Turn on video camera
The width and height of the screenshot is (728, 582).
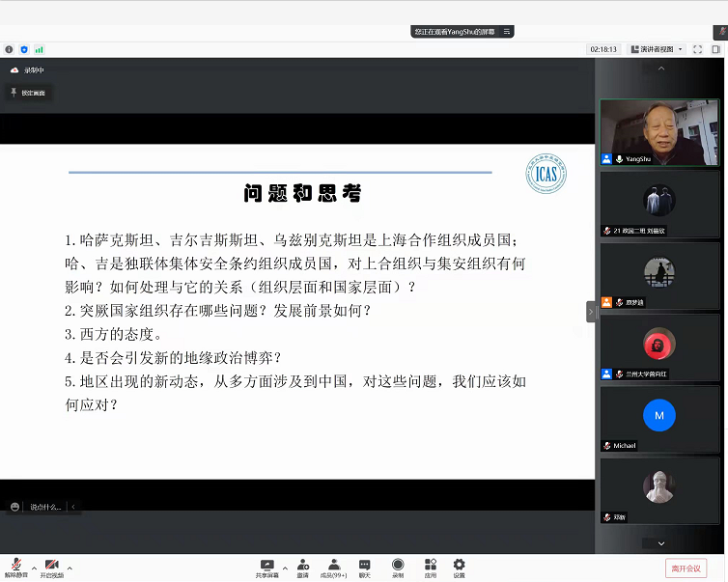point(51,565)
